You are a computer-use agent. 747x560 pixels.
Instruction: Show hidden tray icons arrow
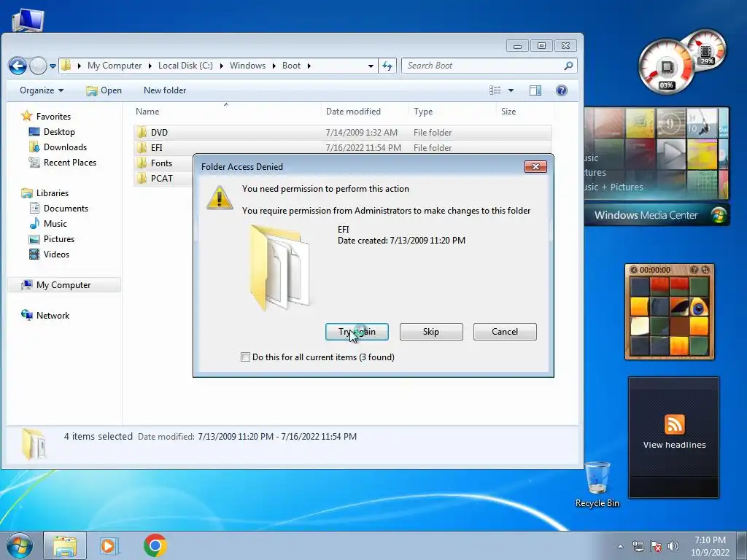[620, 546]
